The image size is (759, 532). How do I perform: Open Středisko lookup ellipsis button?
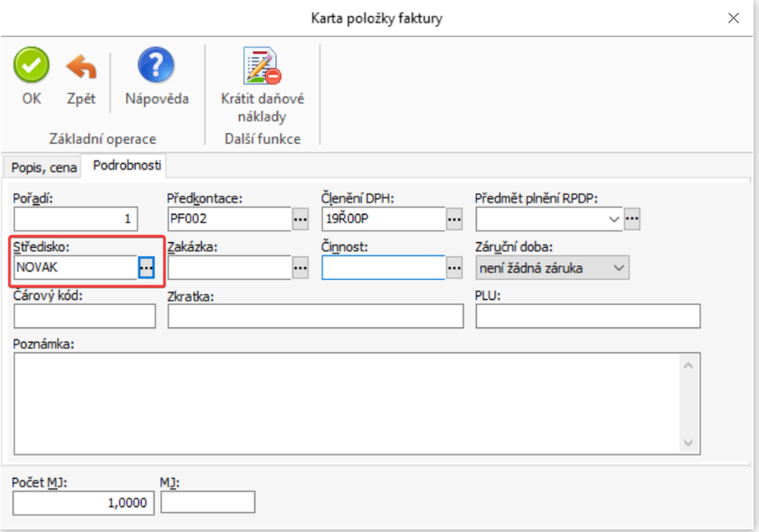[x=146, y=267]
